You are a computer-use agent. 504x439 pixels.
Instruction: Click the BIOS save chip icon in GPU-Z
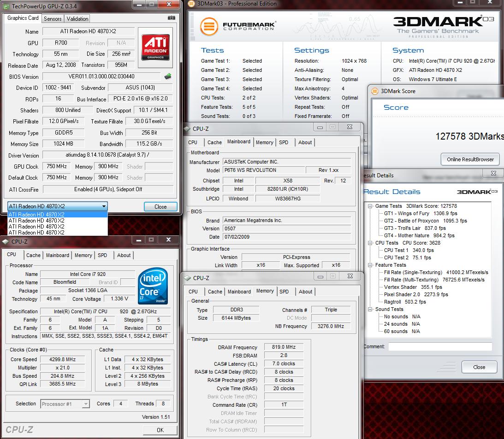point(168,76)
